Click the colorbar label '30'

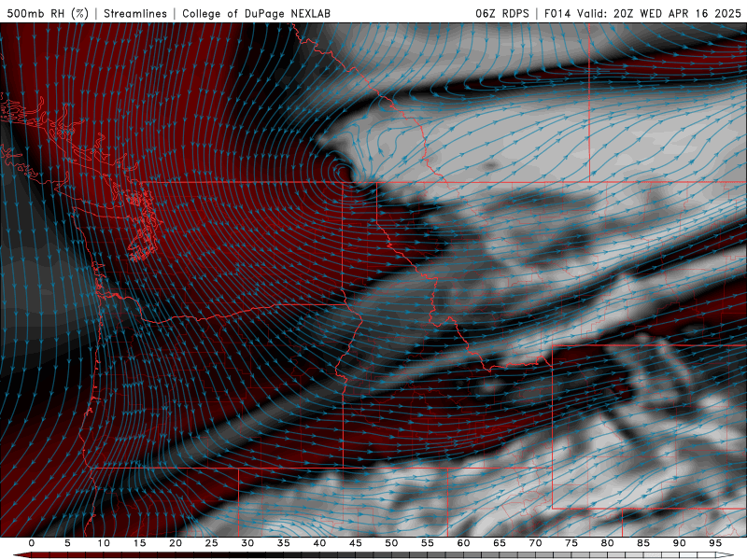[247, 543]
